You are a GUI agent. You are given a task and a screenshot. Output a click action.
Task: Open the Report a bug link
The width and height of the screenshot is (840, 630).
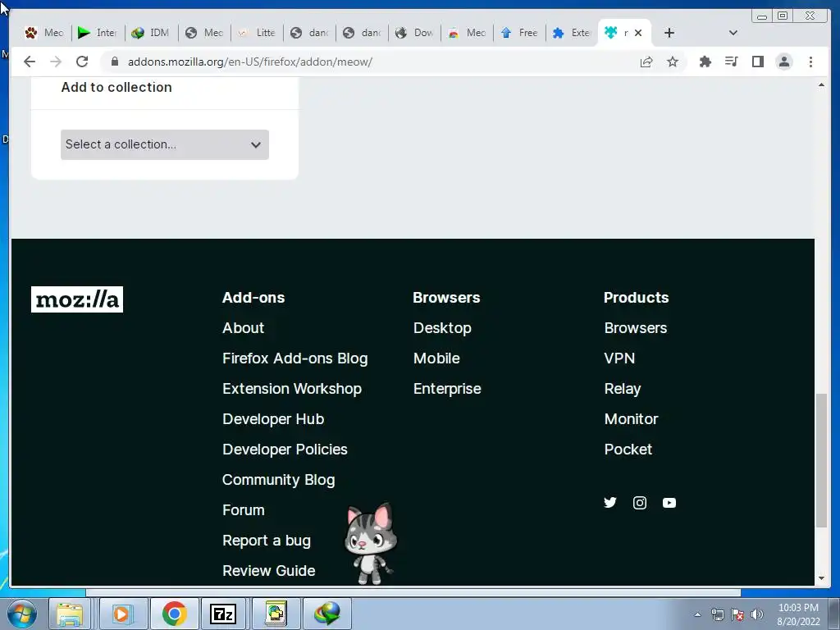pyautogui.click(x=267, y=541)
